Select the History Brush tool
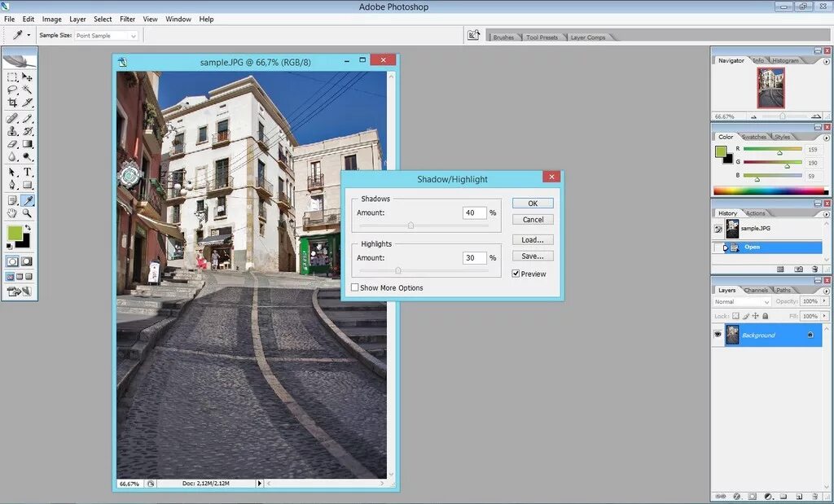 (27, 131)
